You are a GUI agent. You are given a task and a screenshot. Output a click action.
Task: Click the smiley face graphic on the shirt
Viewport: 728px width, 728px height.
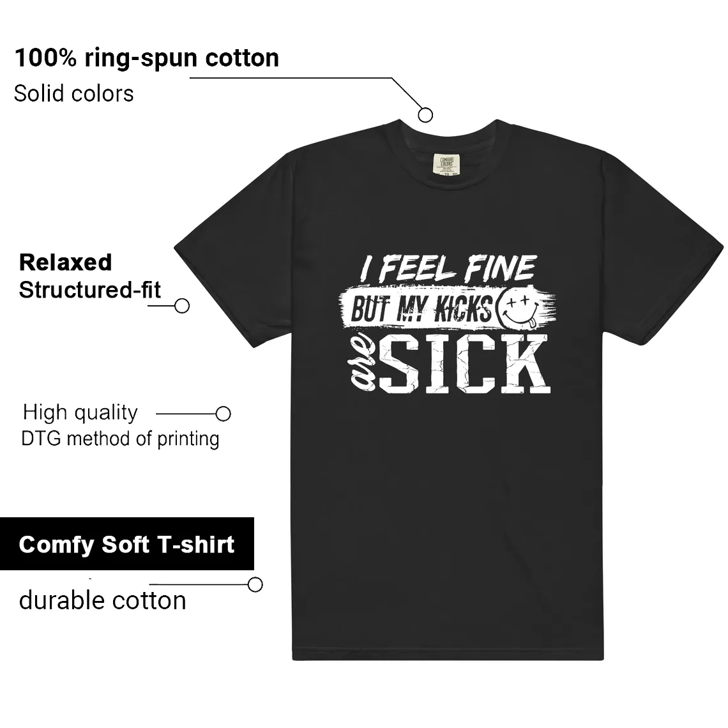(x=519, y=308)
